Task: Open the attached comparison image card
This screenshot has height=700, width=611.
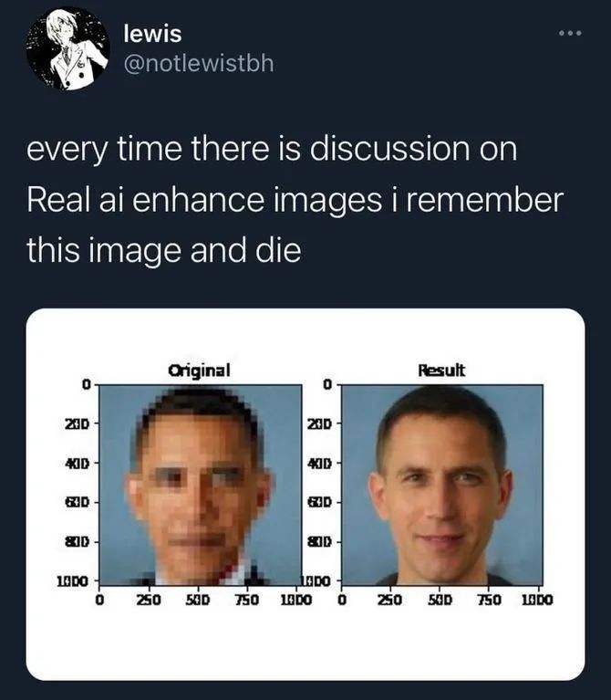Action: [305, 494]
